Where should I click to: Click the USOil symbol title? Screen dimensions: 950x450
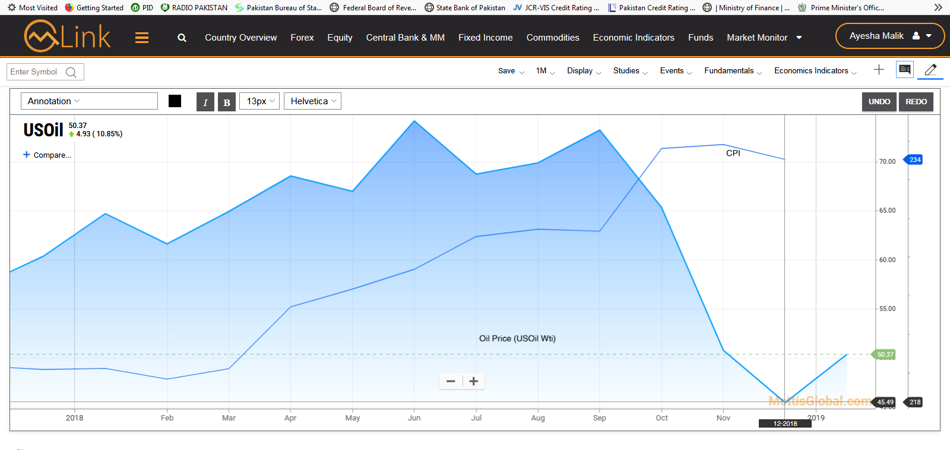(x=43, y=130)
